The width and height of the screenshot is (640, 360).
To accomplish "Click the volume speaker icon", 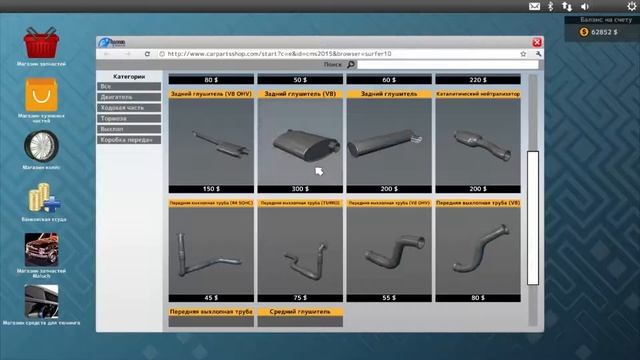I will point(585,6).
